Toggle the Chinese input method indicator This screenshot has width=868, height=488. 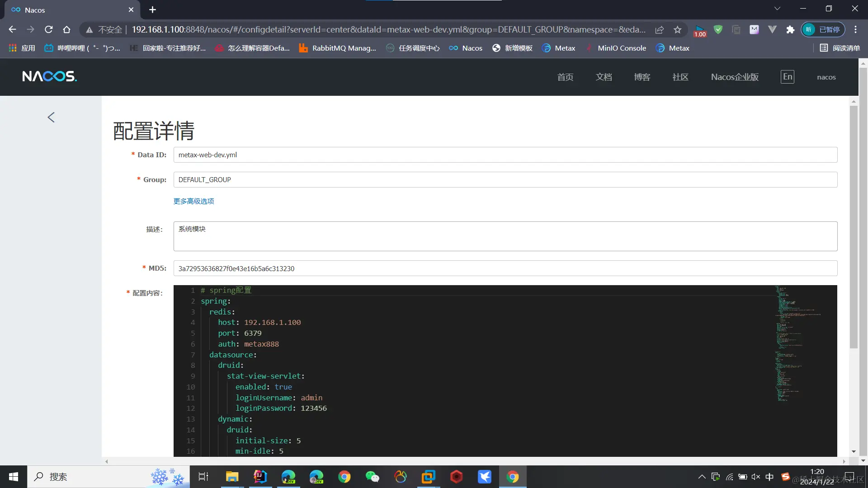(769, 477)
